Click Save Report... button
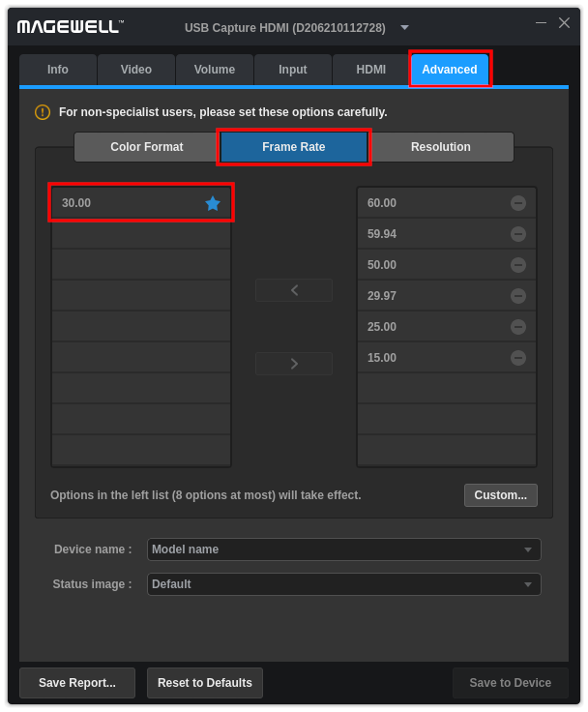The image size is (588, 712). pyautogui.click(x=77, y=683)
